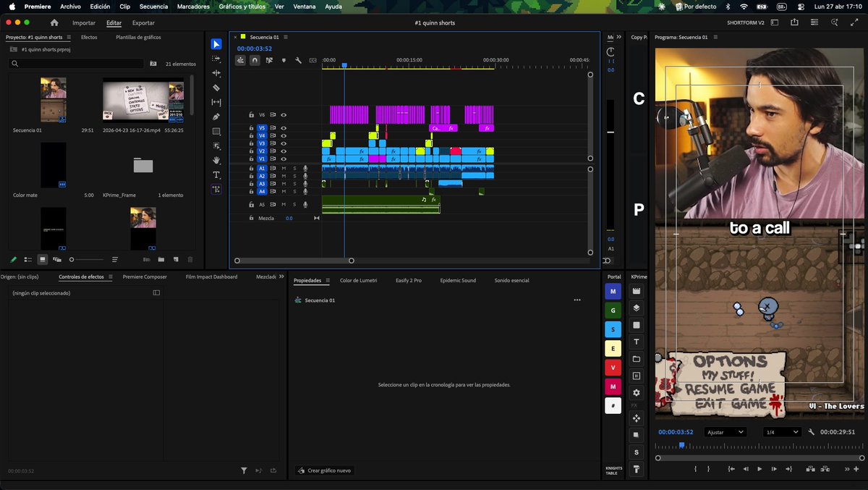
Task: Play the sequence in Program monitor
Action: (x=759, y=469)
